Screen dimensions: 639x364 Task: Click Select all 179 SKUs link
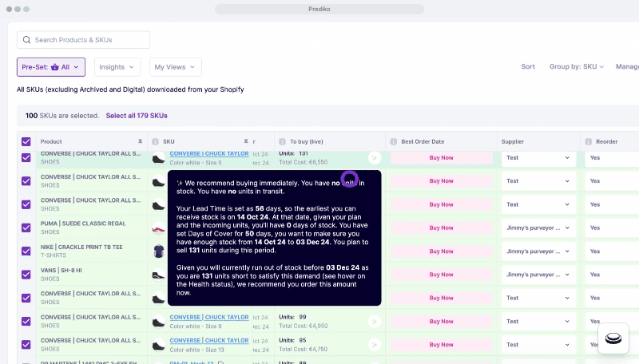[137, 116]
